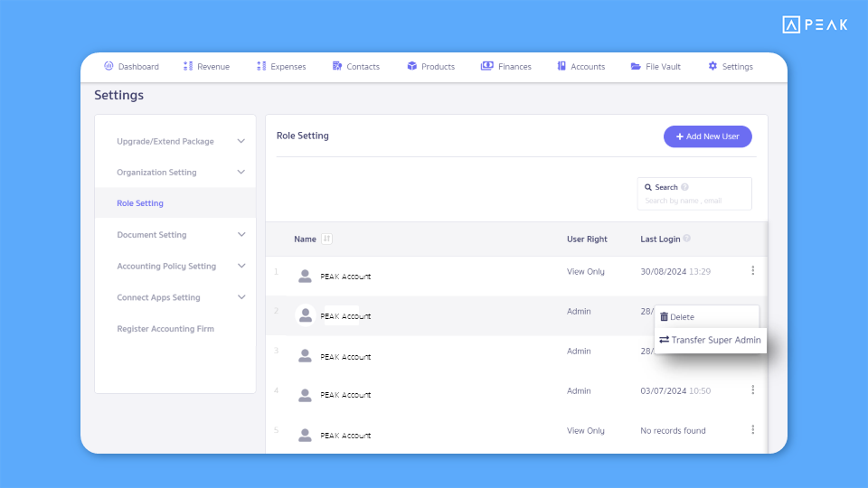Select Connect Apps Setting label

[x=158, y=297]
